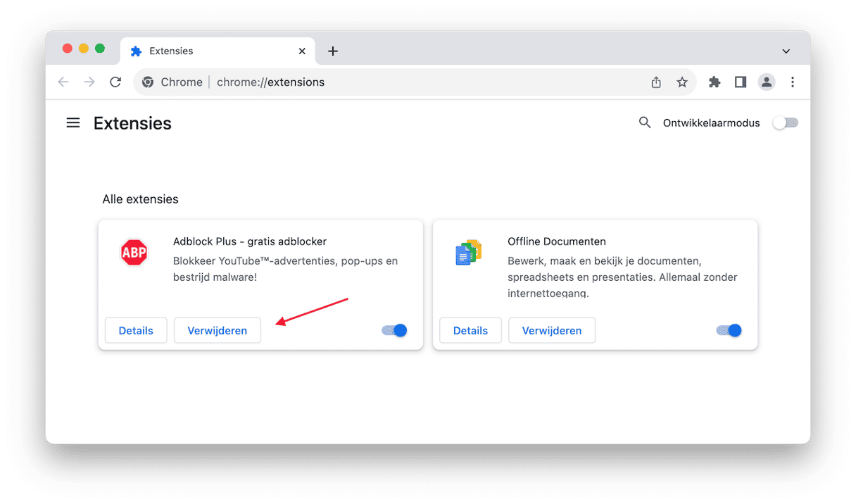The height and width of the screenshot is (504, 856).
Task: Click the Alle extensies label
Action: pos(140,199)
